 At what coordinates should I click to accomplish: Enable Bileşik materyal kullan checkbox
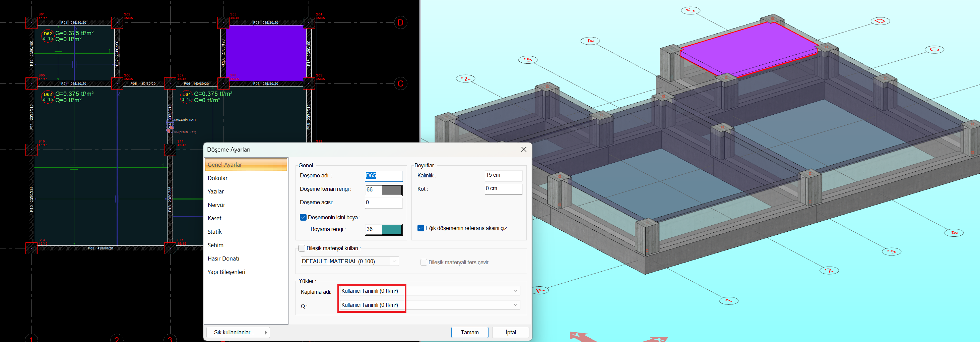coord(302,248)
